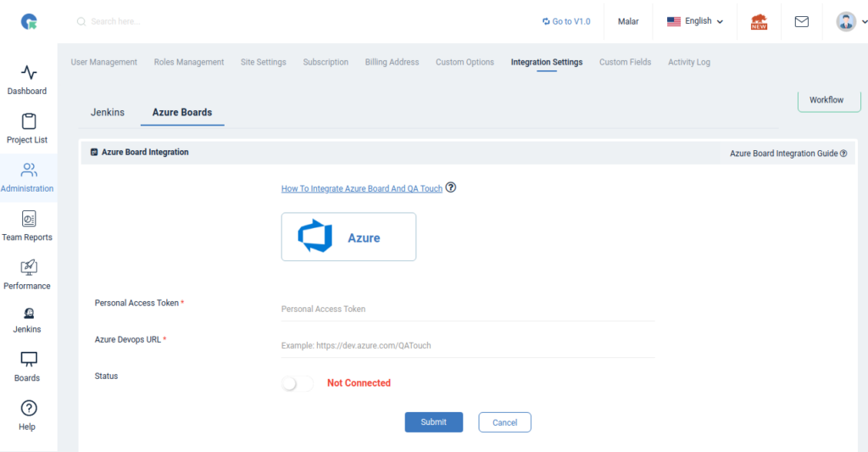868x452 pixels.
Task: Open the Dashboard sidebar icon
Action: click(x=29, y=73)
